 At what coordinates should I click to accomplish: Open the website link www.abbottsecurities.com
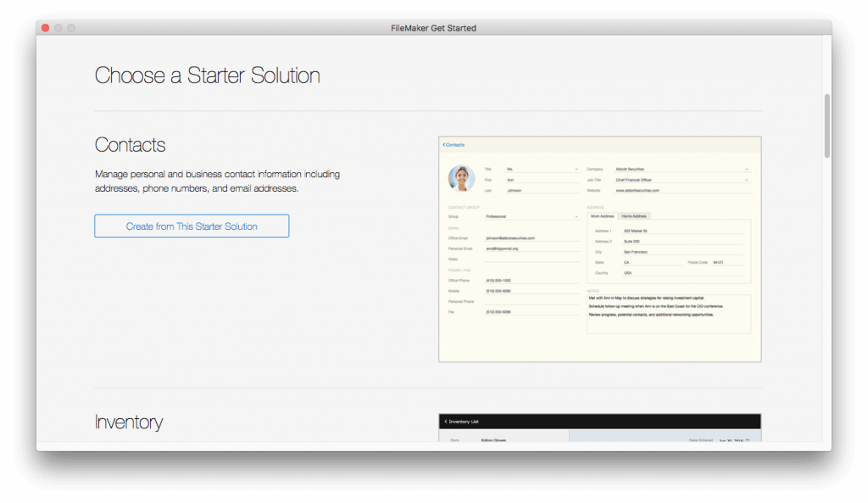[637, 190]
